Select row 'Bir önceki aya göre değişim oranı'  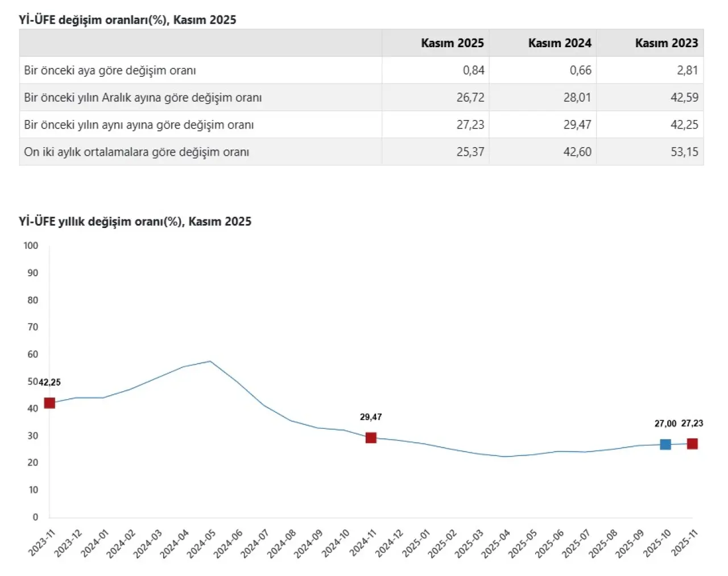point(110,71)
